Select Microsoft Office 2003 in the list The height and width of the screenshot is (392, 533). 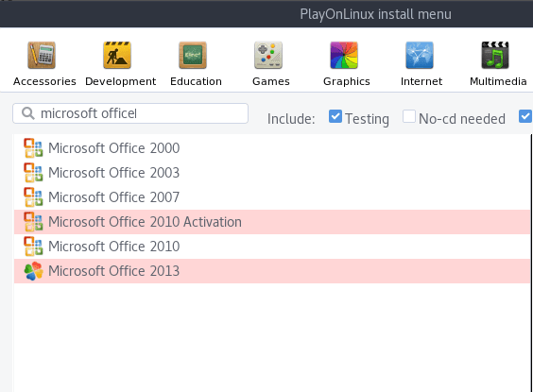[x=272, y=173]
